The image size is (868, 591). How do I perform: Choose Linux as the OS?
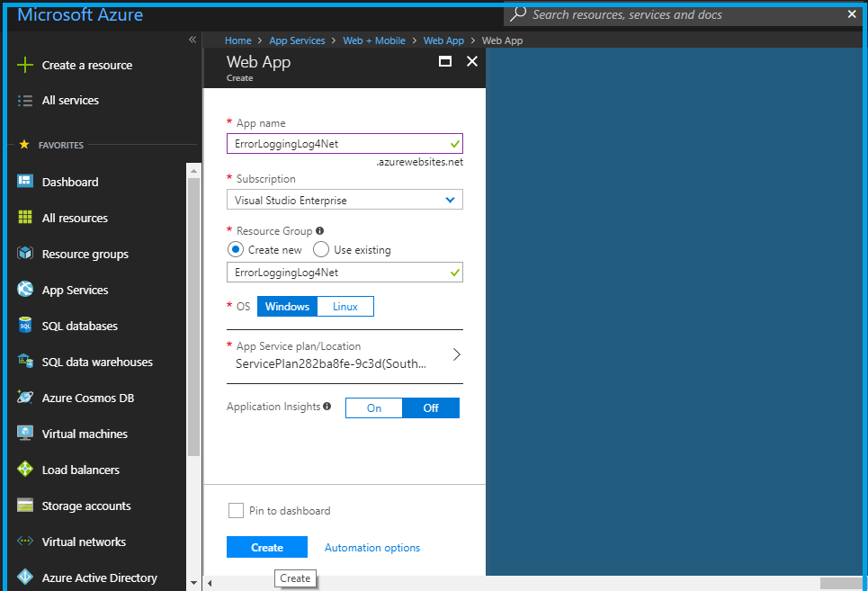(345, 307)
